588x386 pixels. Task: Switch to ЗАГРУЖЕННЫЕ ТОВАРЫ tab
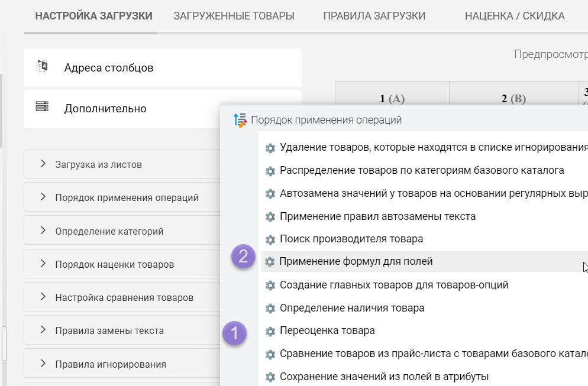[234, 16]
